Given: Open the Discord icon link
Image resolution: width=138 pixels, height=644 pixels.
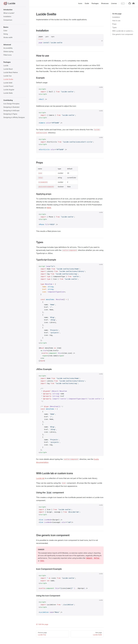Looking at the screenshot, I should click(x=133, y=4).
